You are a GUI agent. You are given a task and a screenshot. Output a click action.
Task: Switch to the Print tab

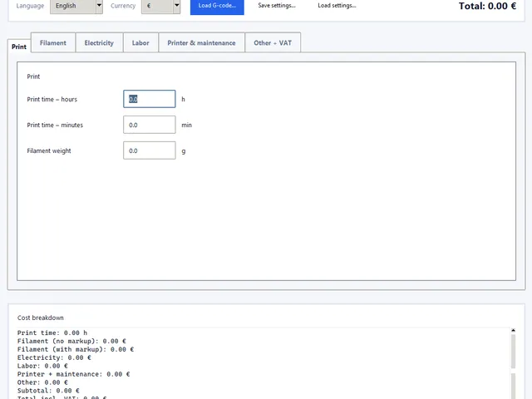tap(19, 47)
